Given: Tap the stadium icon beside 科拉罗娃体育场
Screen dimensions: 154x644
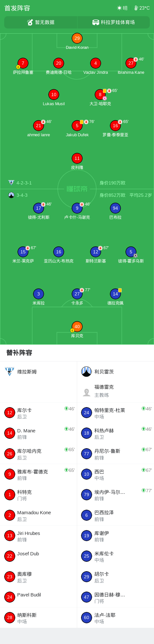Looking at the screenshot, I should point(96,22).
